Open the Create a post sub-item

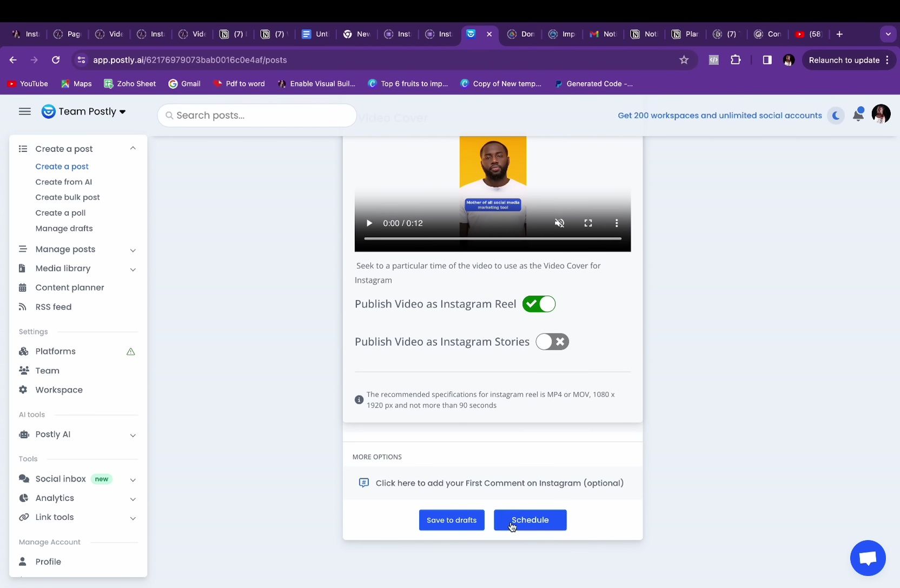62,166
